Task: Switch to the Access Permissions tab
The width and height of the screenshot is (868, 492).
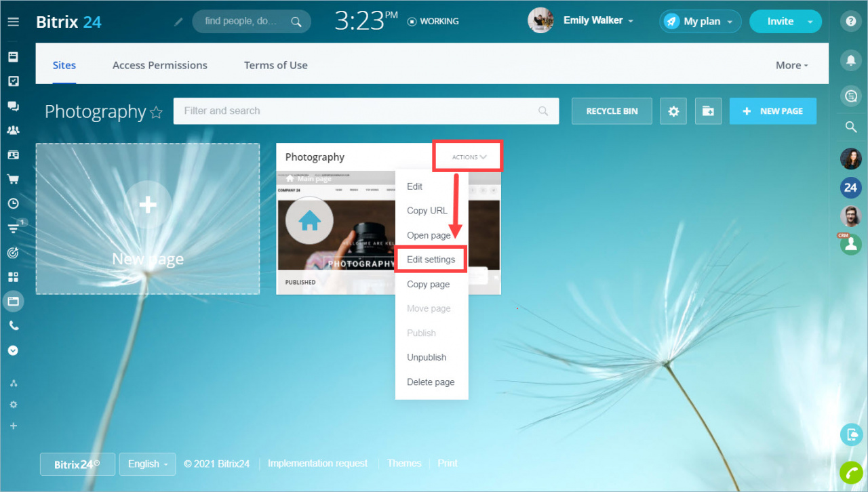Action: pyautogui.click(x=160, y=65)
